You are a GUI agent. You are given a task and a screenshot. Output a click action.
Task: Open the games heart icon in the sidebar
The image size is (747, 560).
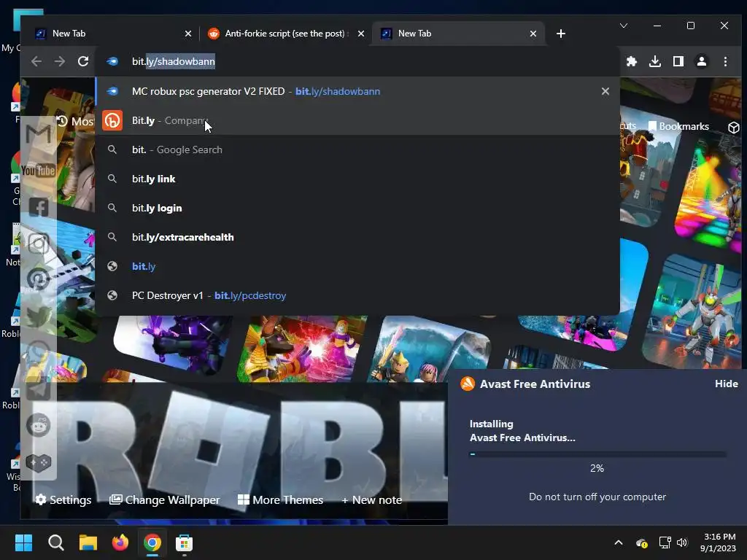(39, 462)
